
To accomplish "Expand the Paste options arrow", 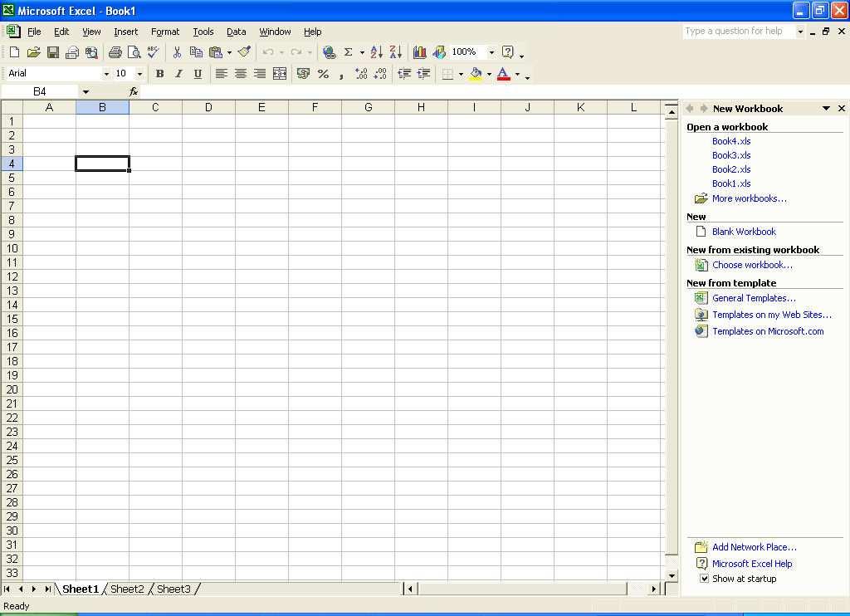I will 229,52.
